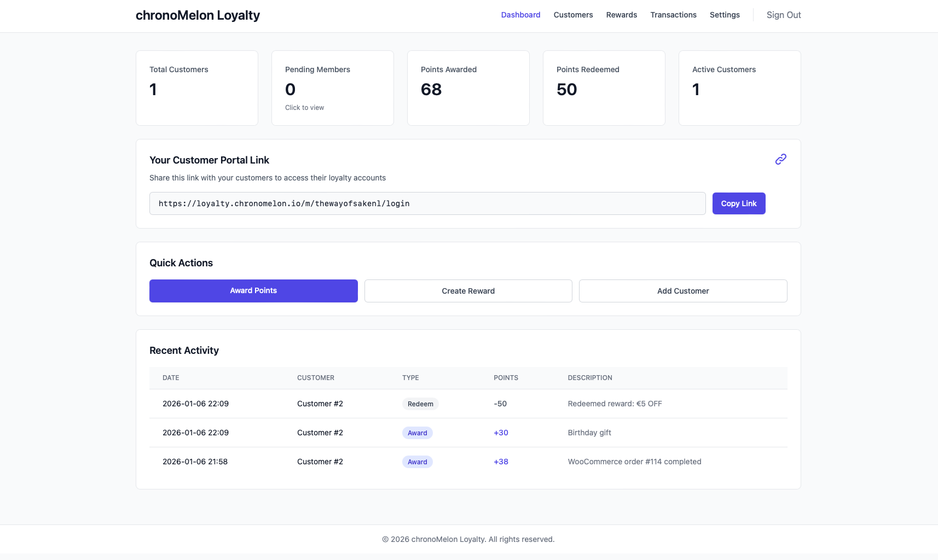The height and width of the screenshot is (560, 938).
Task: Click 'Click to view' under Pending Members
Action: tap(304, 108)
